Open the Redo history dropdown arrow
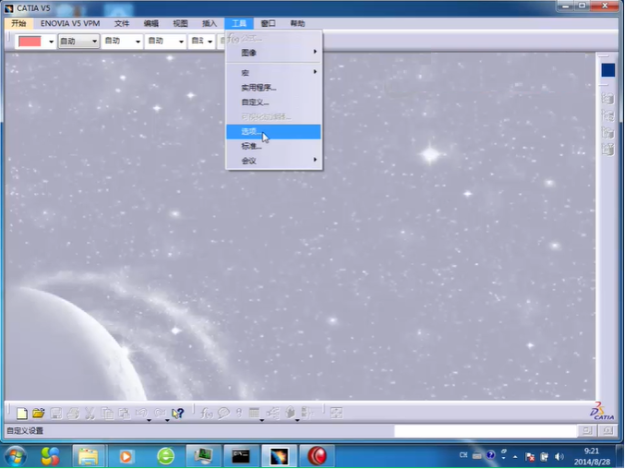 (x=167, y=420)
